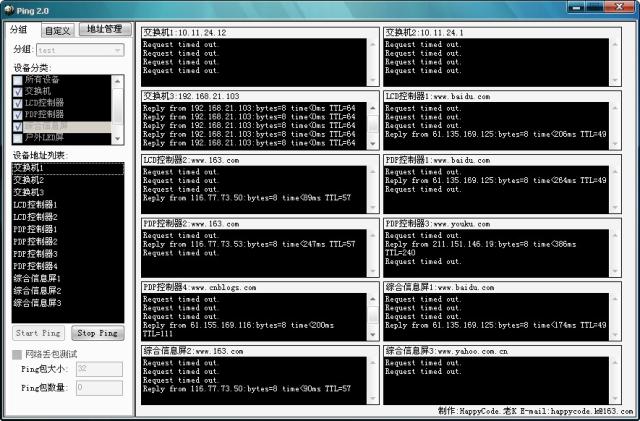Check the 户外LED屏 category checkbox

coord(18,138)
